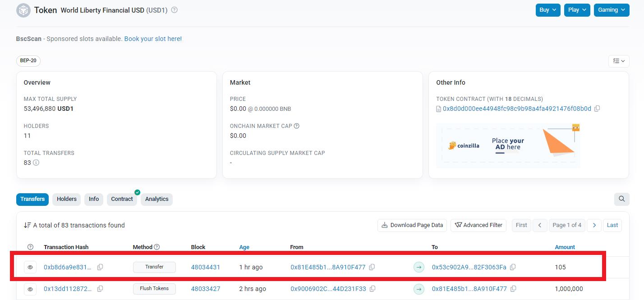The height and width of the screenshot is (300, 644).
Task: Open To address 0x53c902A9...82F3063Fa
Action: pos(469,267)
